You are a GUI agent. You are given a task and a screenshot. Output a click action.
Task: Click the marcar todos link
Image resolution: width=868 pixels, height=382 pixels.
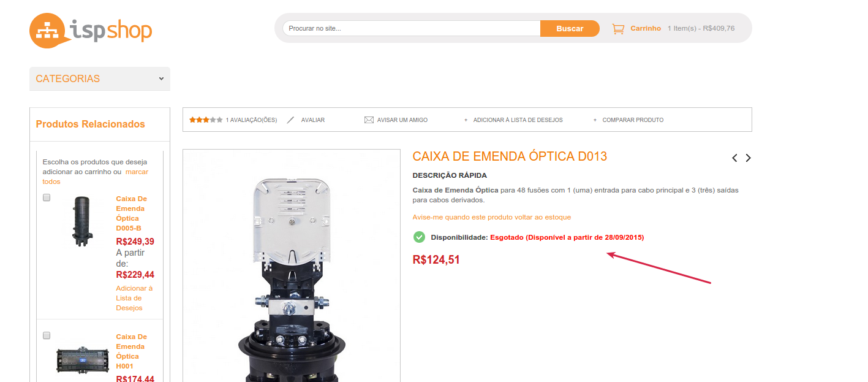coord(95,177)
